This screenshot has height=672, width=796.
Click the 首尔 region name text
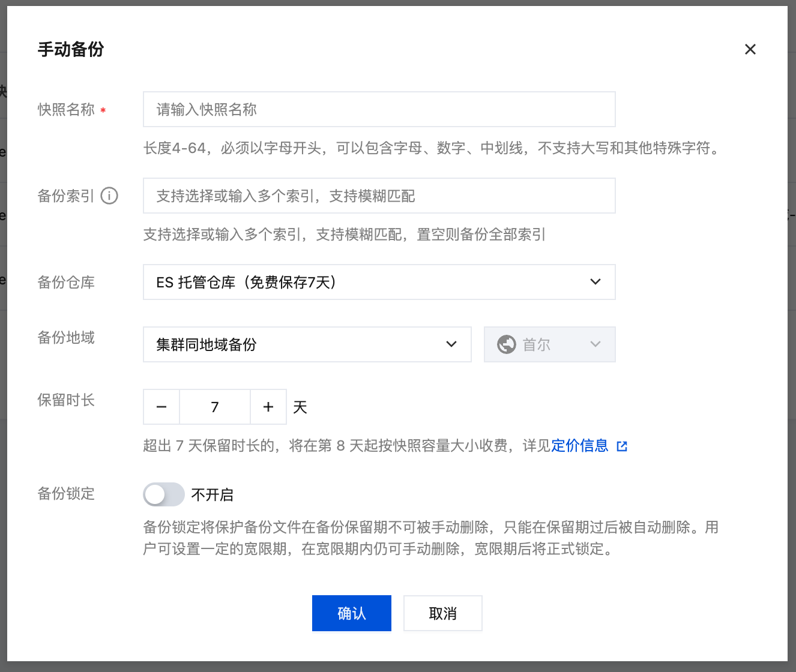pos(536,344)
